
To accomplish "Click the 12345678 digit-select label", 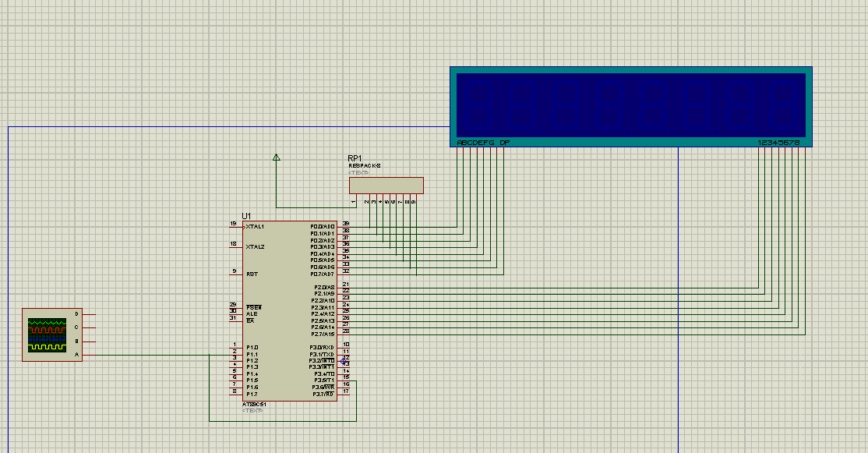I will pos(779,143).
